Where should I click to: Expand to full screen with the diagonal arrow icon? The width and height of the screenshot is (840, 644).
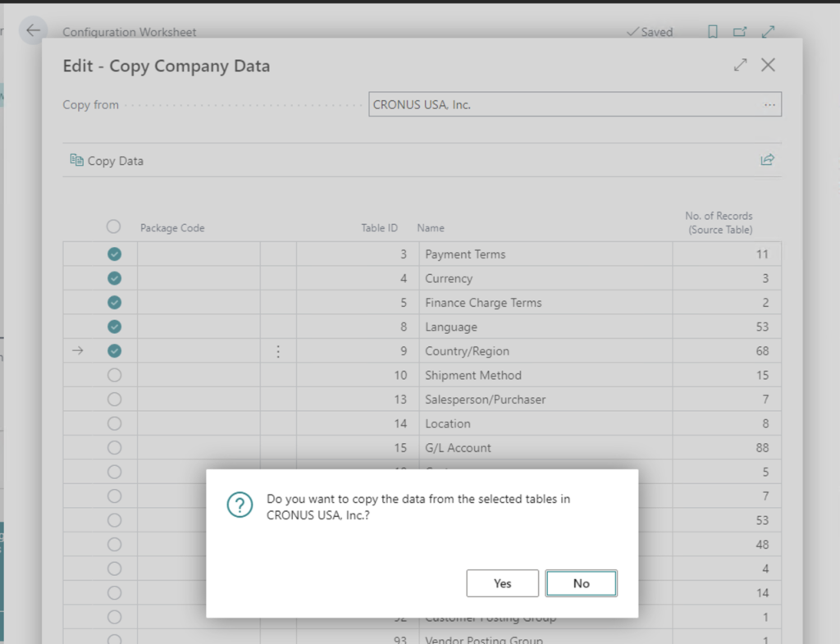click(x=768, y=31)
